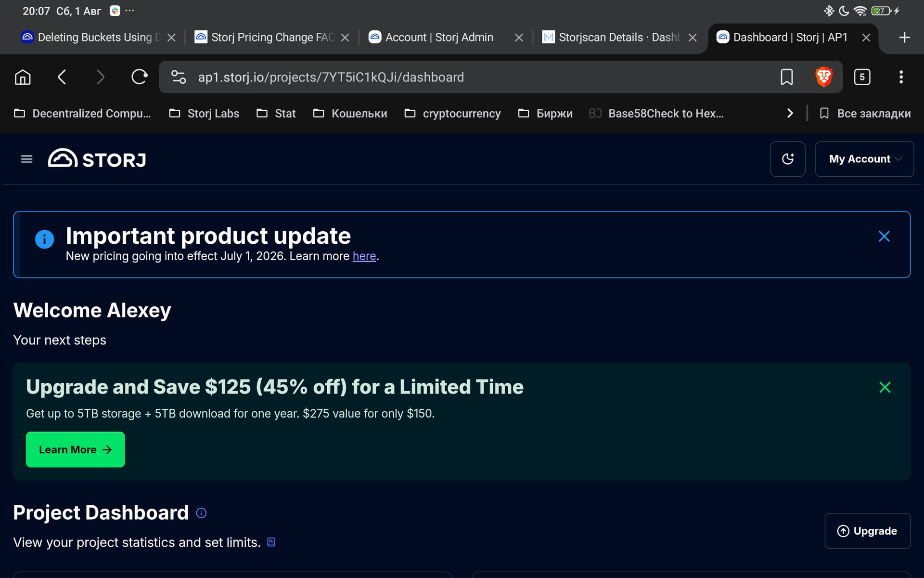Screen dimensions: 924x578
Task: Expand the My Account dropdown
Action: [864, 159]
